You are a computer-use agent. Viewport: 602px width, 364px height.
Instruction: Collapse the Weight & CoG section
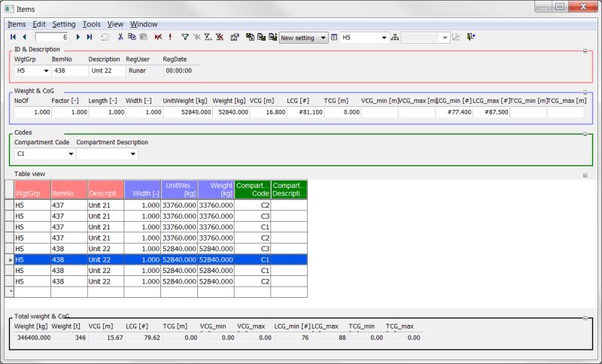tap(585, 93)
